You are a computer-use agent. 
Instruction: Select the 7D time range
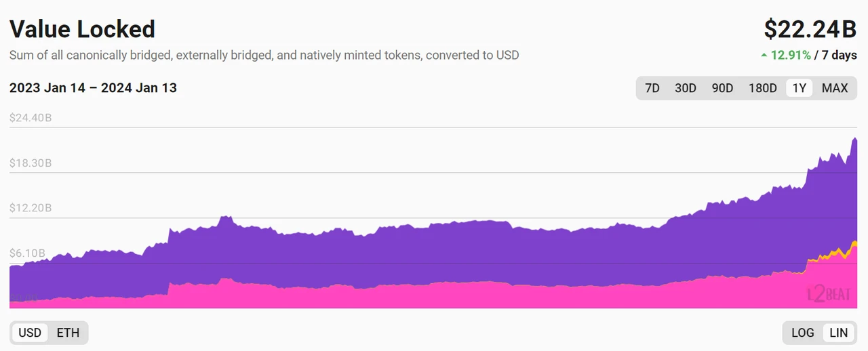click(652, 88)
